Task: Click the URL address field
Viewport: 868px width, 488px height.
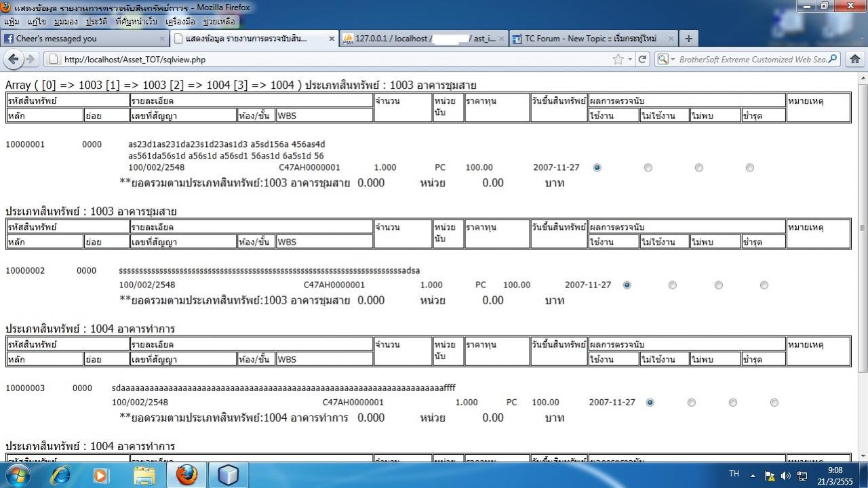Action: coord(337,59)
